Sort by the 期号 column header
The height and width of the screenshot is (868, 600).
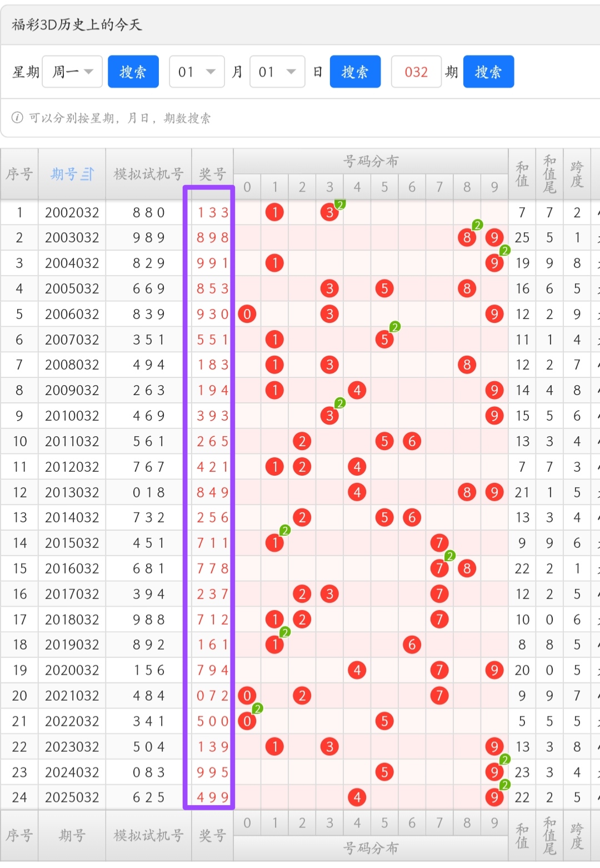72,174
